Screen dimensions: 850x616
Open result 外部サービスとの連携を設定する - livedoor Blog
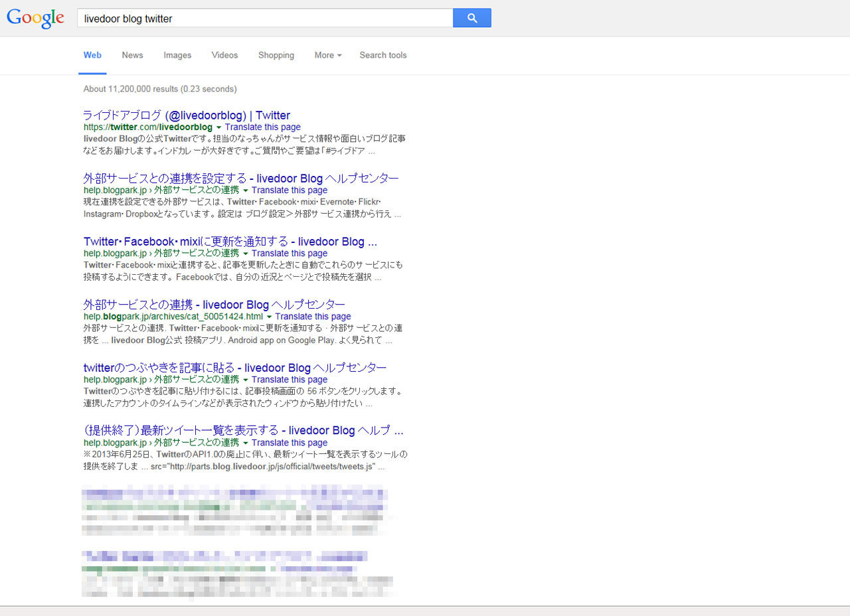(241, 178)
